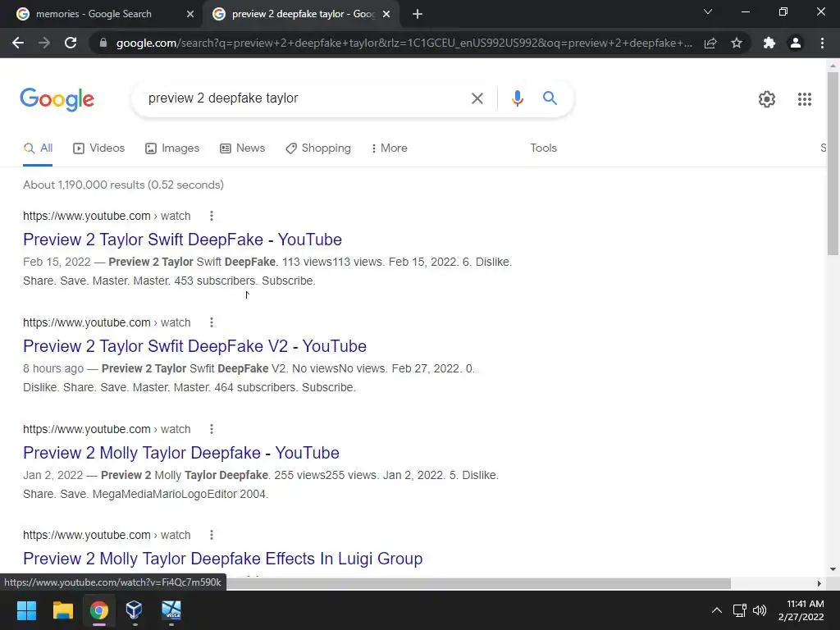840x630 pixels.
Task: Open the search Tools options
Action: point(543,148)
